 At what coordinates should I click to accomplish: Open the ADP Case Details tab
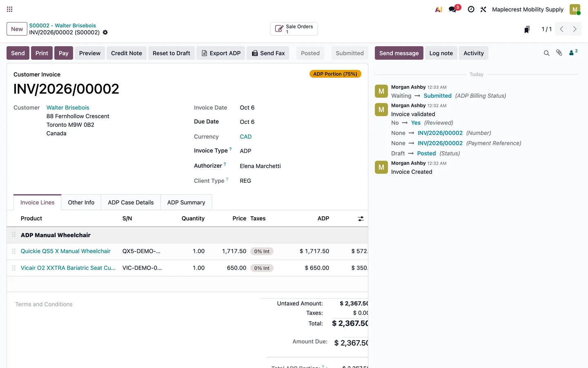[131, 202]
